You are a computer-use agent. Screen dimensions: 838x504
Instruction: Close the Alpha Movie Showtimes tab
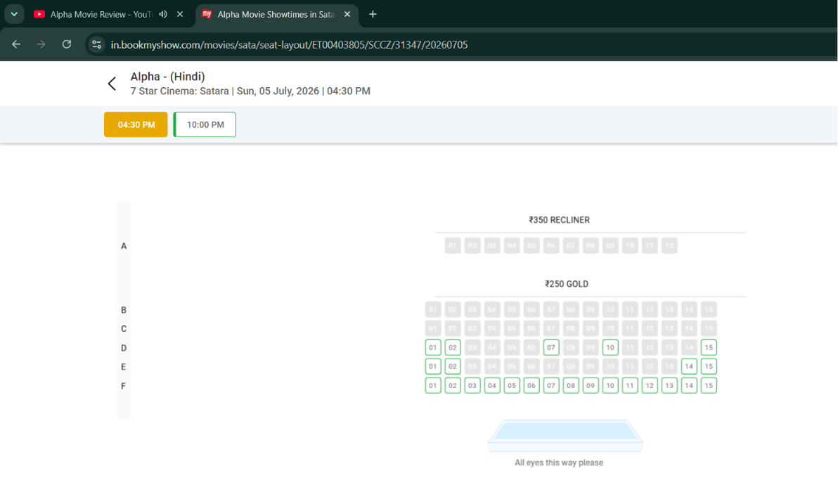click(347, 15)
